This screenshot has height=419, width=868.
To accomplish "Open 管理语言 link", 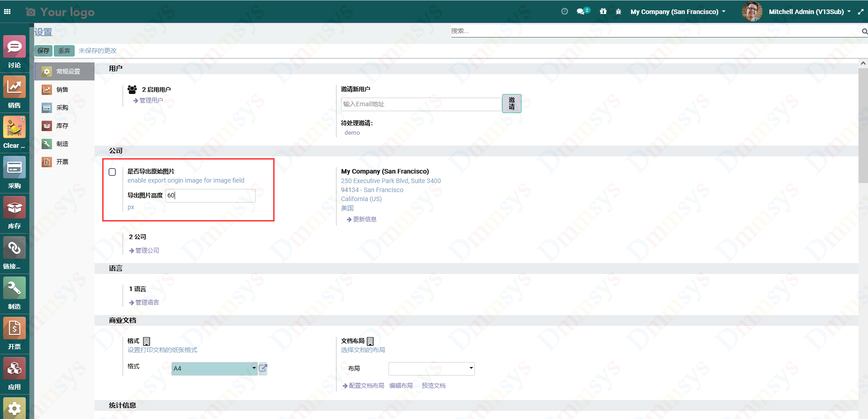I will point(144,302).
